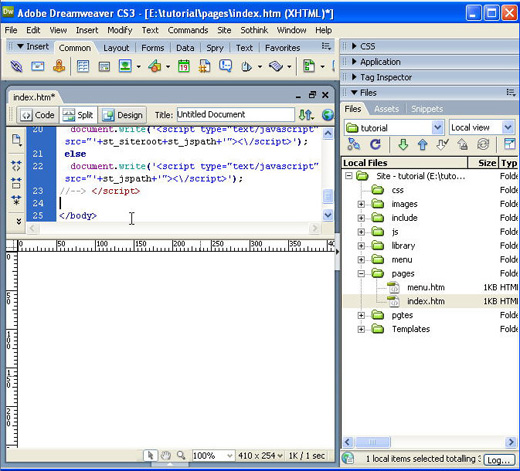Select the css folder

pyautogui.click(x=398, y=190)
